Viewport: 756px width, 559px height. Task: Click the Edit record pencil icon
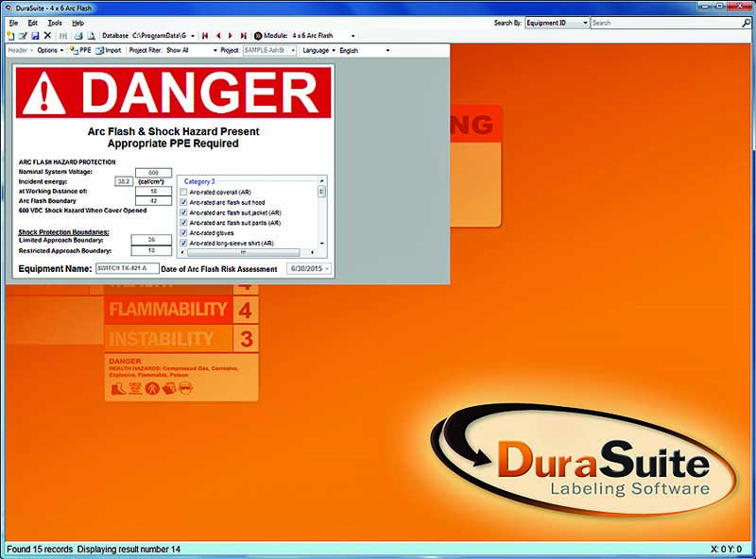click(x=23, y=36)
